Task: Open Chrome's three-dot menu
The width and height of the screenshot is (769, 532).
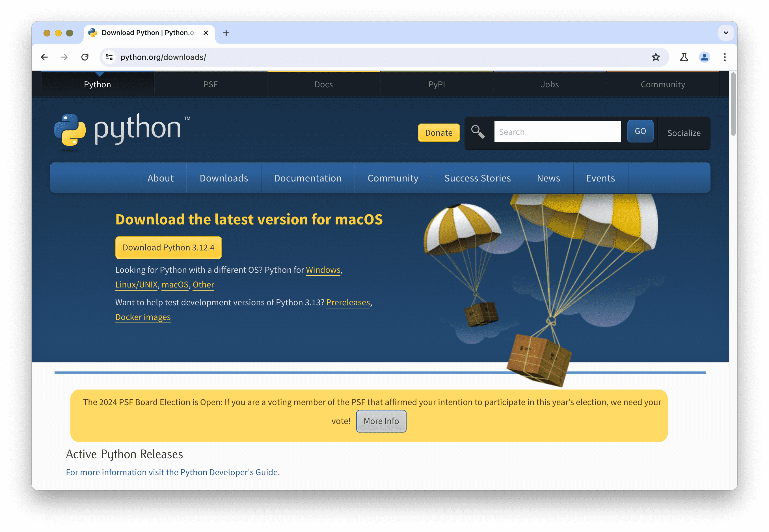Action: click(724, 57)
